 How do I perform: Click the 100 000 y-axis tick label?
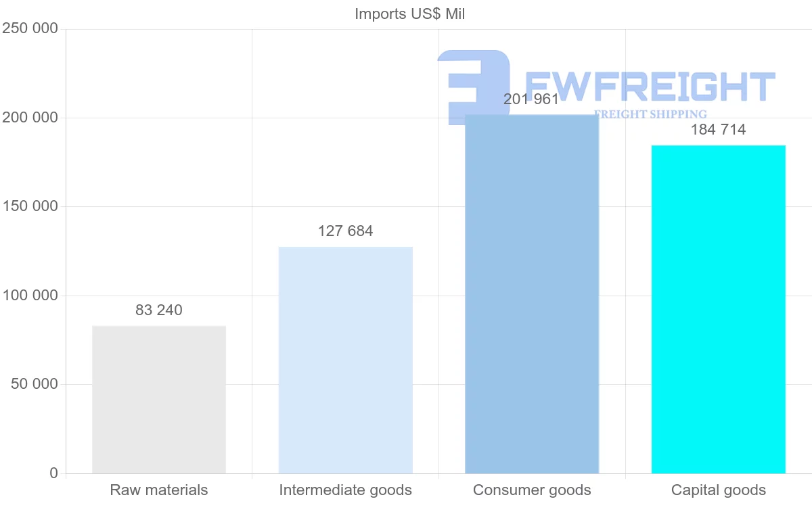coord(30,296)
